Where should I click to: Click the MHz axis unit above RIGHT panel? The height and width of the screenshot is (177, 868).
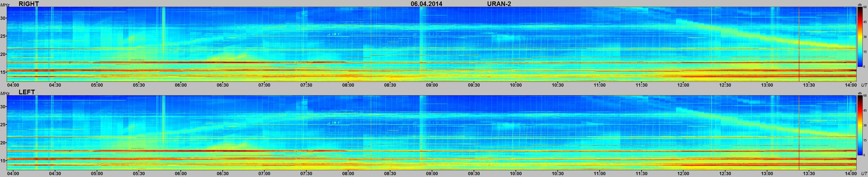[x=5, y=5]
